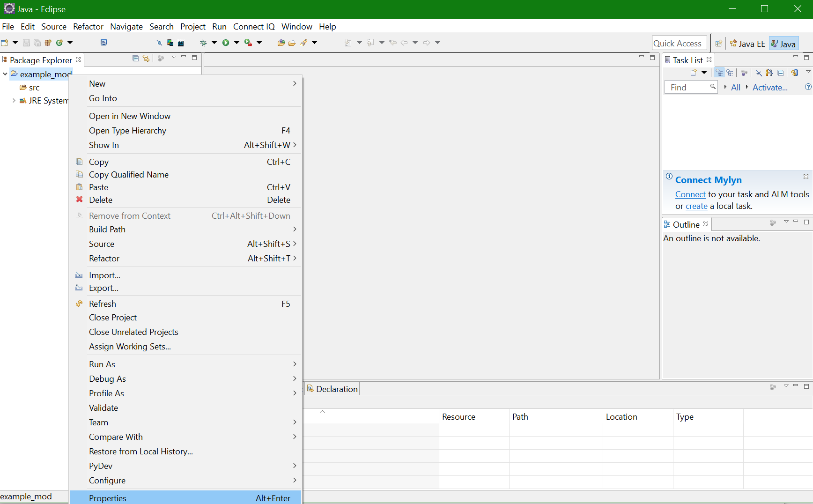The image size is (813, 504).
Task: Collapse the example_mod project tree node
Action: tap(5, 74)
